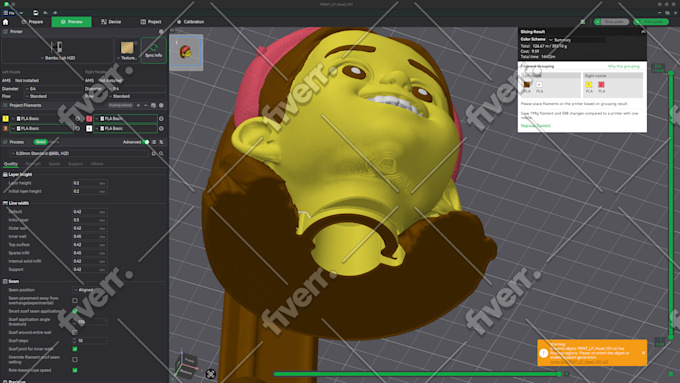This screenshot has height=383, width=680.
Task: Collapse the Slicing Result panel with arrow icon
Action: click(643, 32)
